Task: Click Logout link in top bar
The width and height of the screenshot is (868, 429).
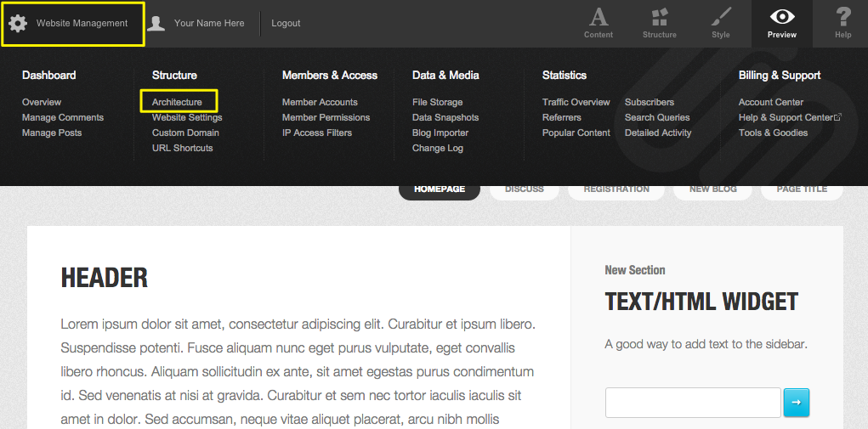Action: (286, 23)
